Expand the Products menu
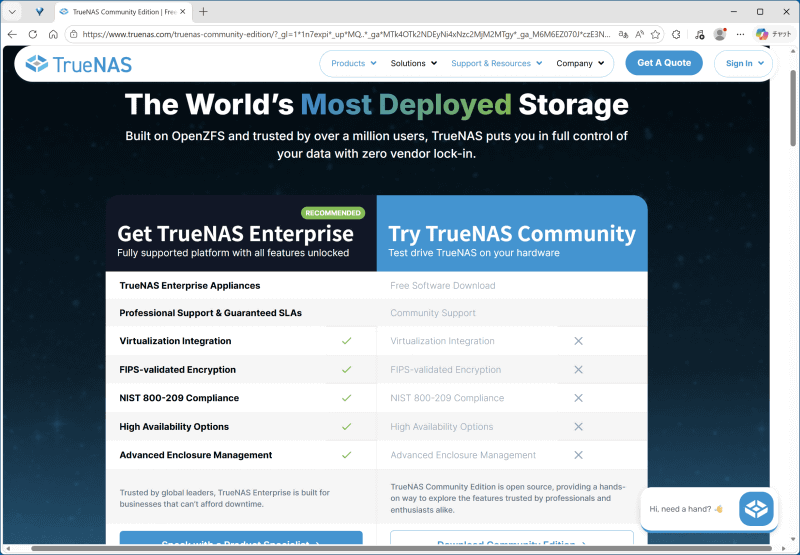 pos(354,63)
